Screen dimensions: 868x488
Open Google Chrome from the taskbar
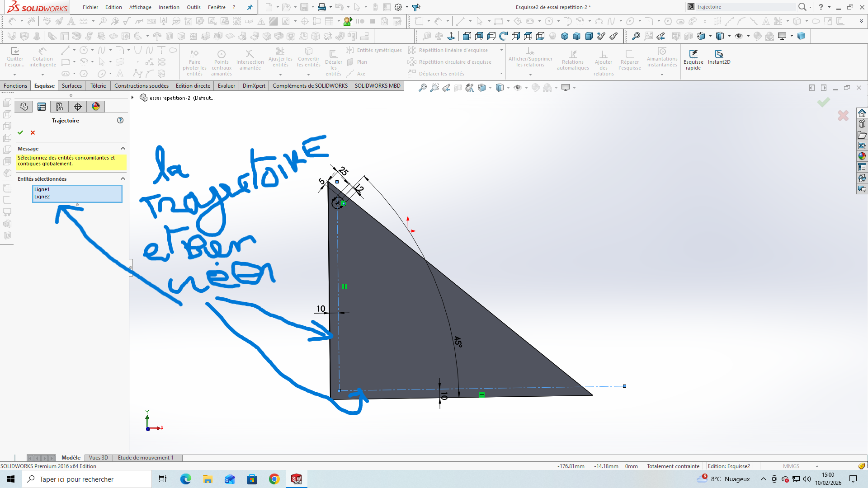coord(274,479)
